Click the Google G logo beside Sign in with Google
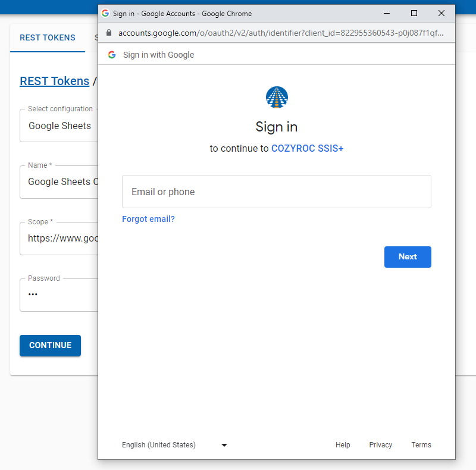The height and width of the screenshot is (470, 476). tap(112, 55)
